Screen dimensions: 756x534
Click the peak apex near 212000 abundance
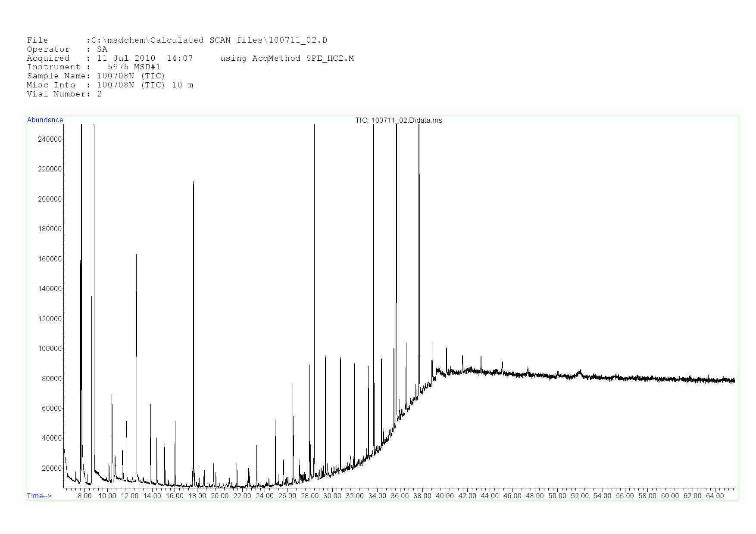coord(193,182)
